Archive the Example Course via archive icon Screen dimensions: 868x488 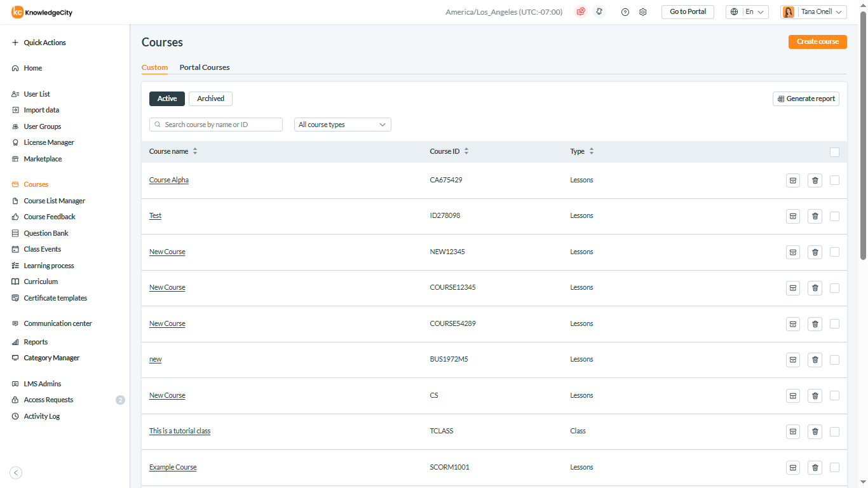(x=792, y=468)
